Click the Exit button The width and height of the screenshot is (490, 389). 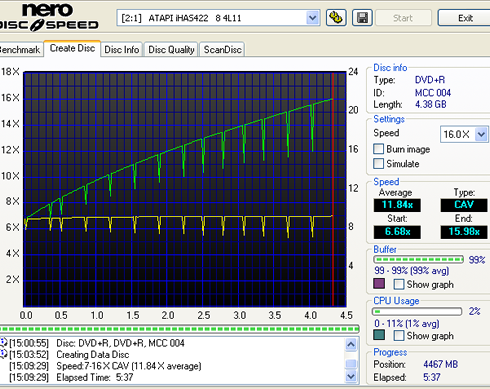[x=465, y=18]
